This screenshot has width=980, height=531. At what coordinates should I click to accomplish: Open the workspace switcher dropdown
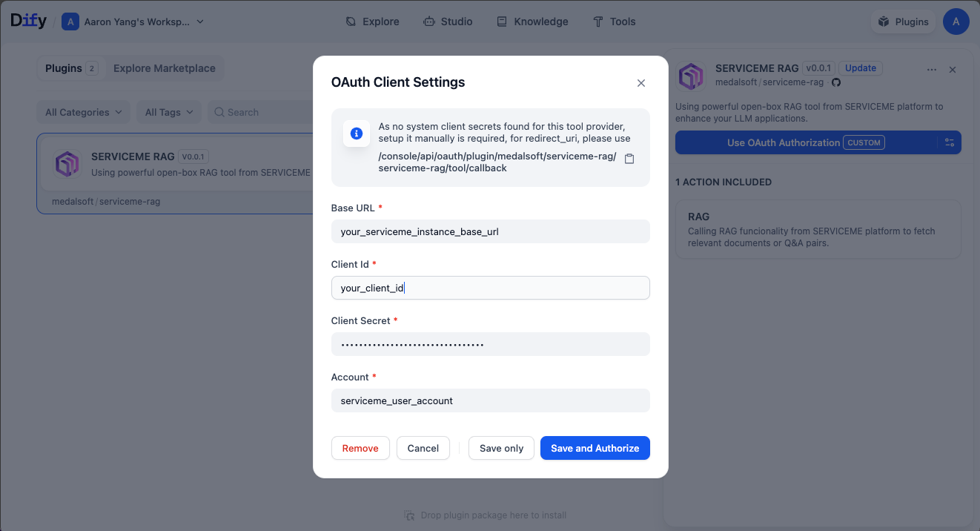[133, 22]
